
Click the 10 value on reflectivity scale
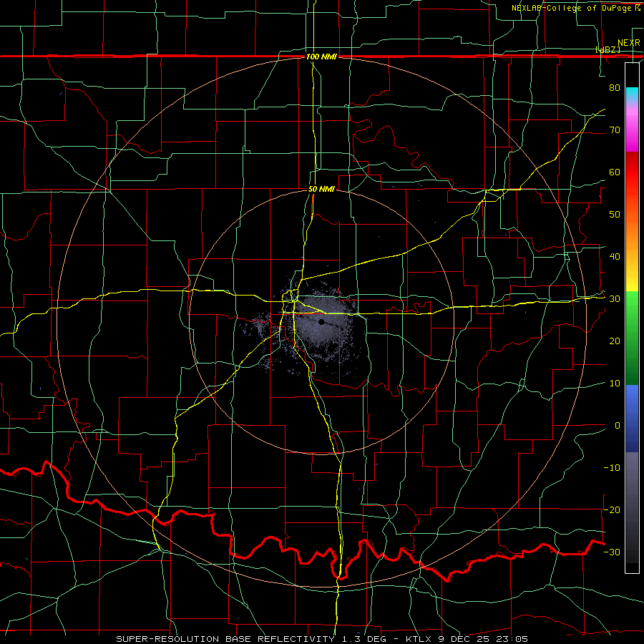point(615,384)
